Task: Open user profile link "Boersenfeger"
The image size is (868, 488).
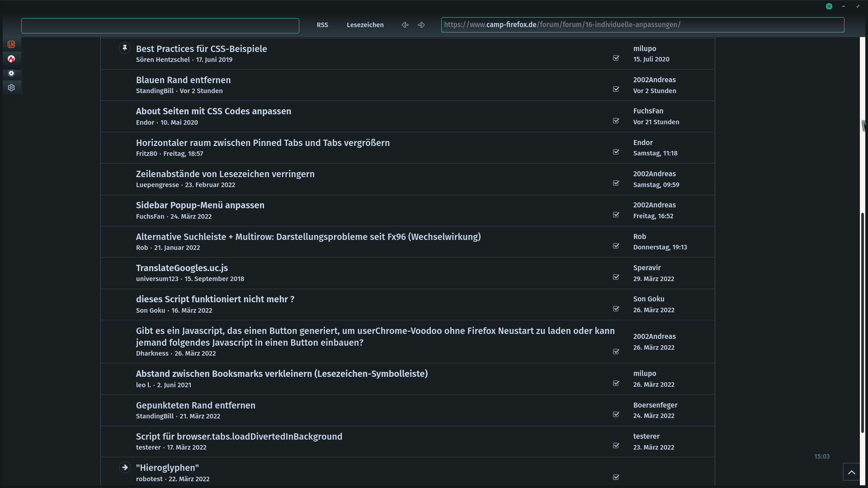Action: [655, 405]
